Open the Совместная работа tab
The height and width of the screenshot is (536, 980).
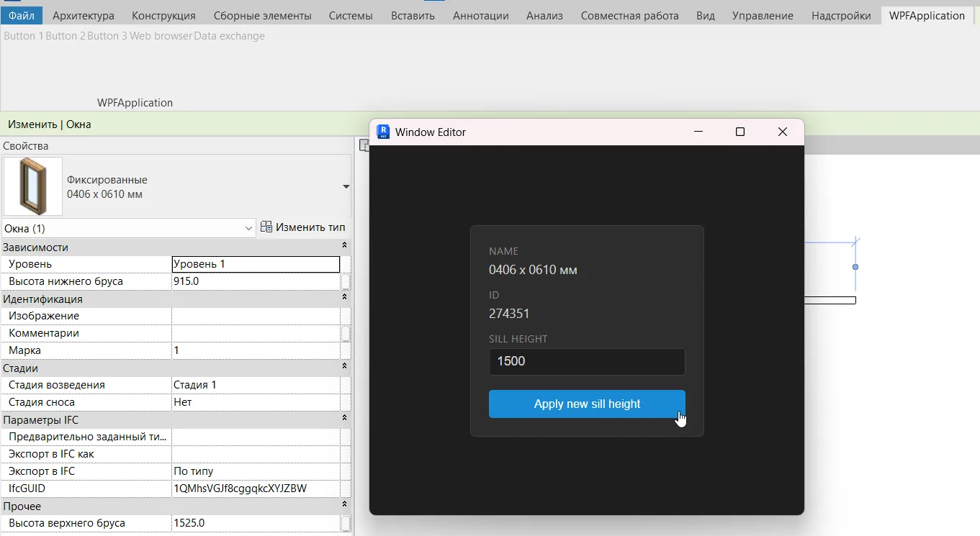pos(629,15)
